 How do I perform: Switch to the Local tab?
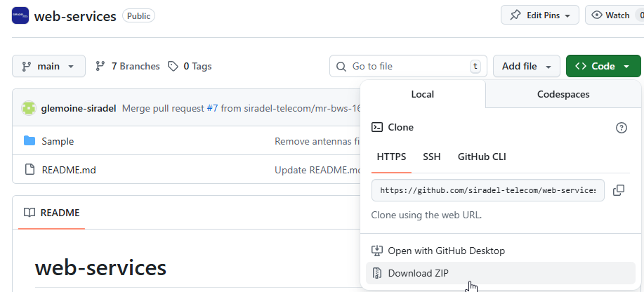(x=423, y=94)
